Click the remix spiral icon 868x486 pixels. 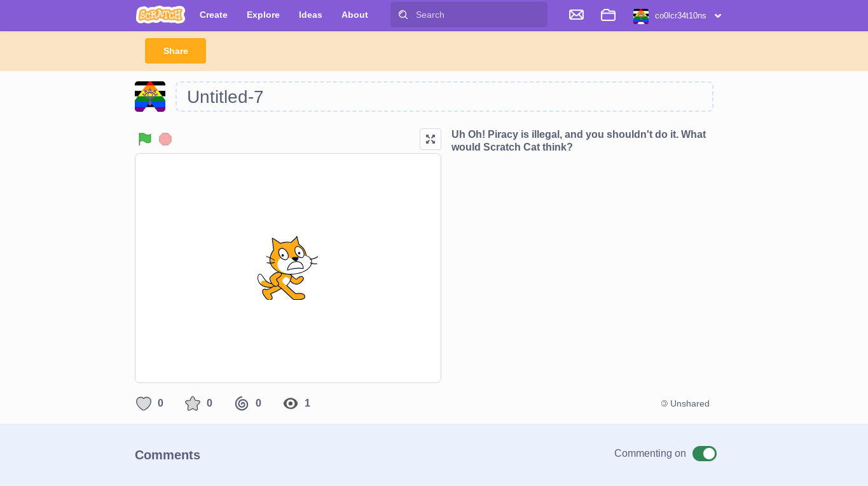[242, 403]
